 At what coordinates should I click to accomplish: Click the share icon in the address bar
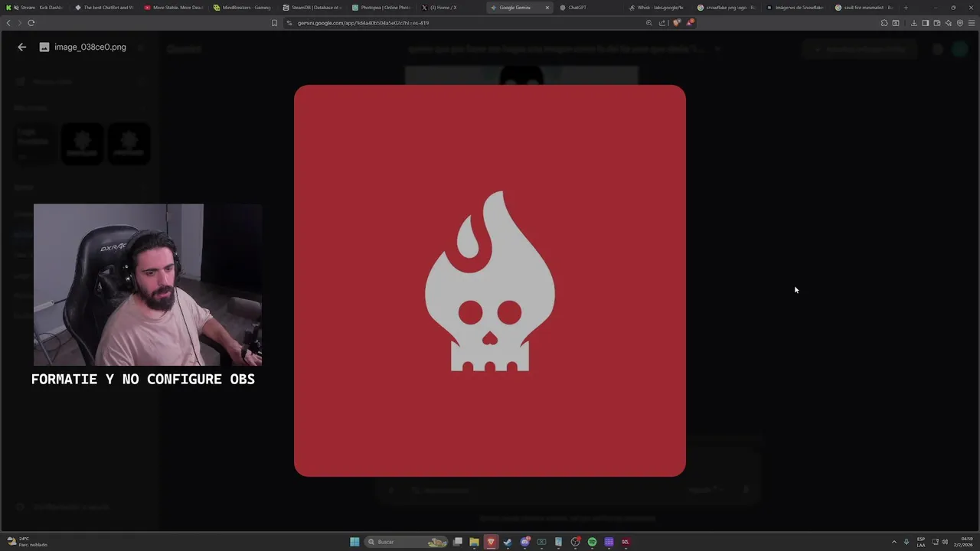(x=662, y=23)
